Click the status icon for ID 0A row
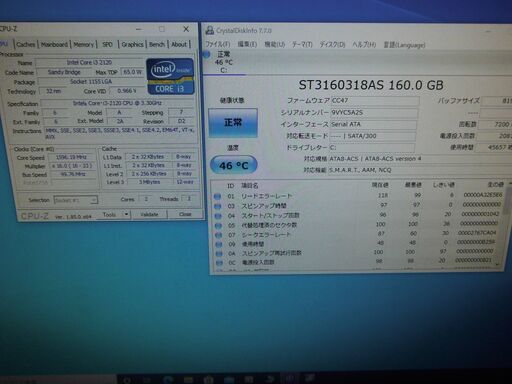The height and width of the screenshot is (384, 512). pos(219,254)
